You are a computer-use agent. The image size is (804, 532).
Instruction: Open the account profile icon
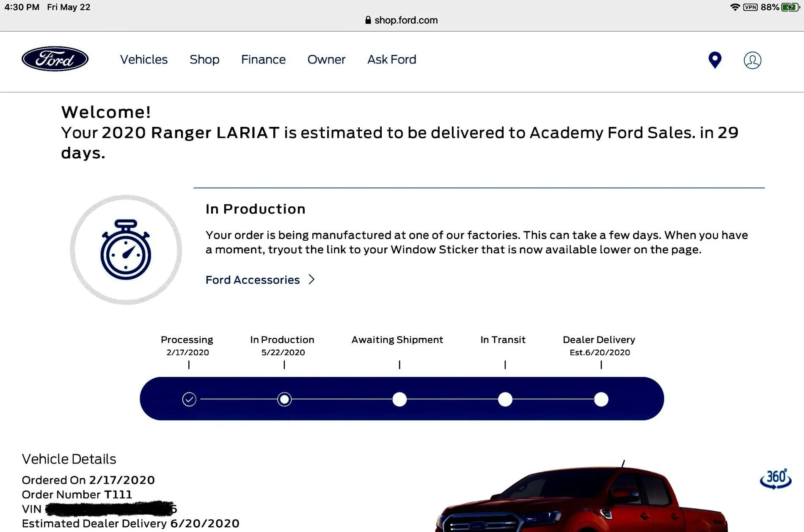[752, 60]
